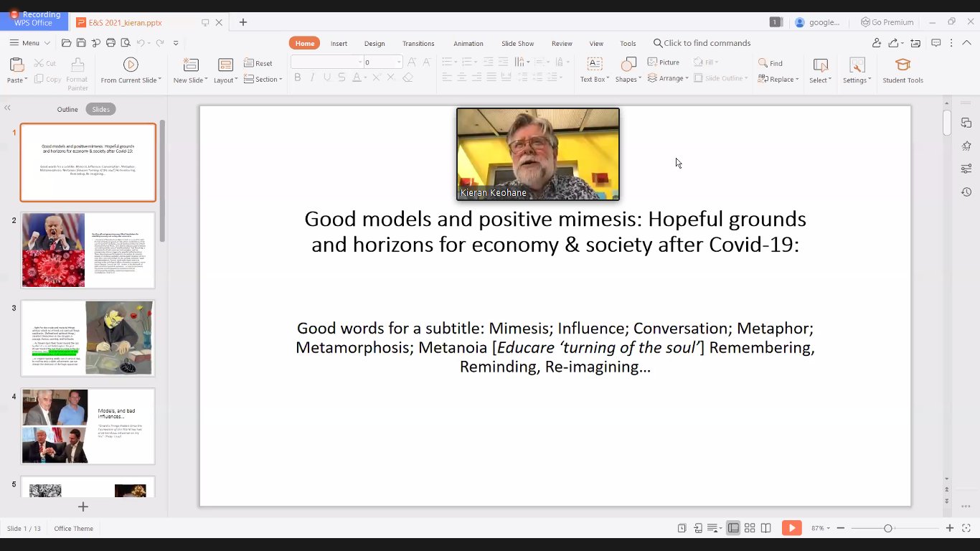Toggle Normal view in status bar
The image size is (980, 551).
733,528
